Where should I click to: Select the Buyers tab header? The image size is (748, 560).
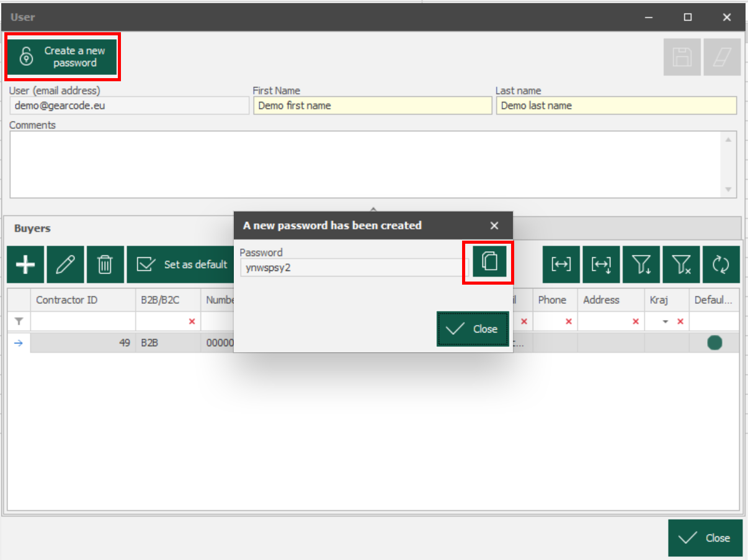click(32, 228)
